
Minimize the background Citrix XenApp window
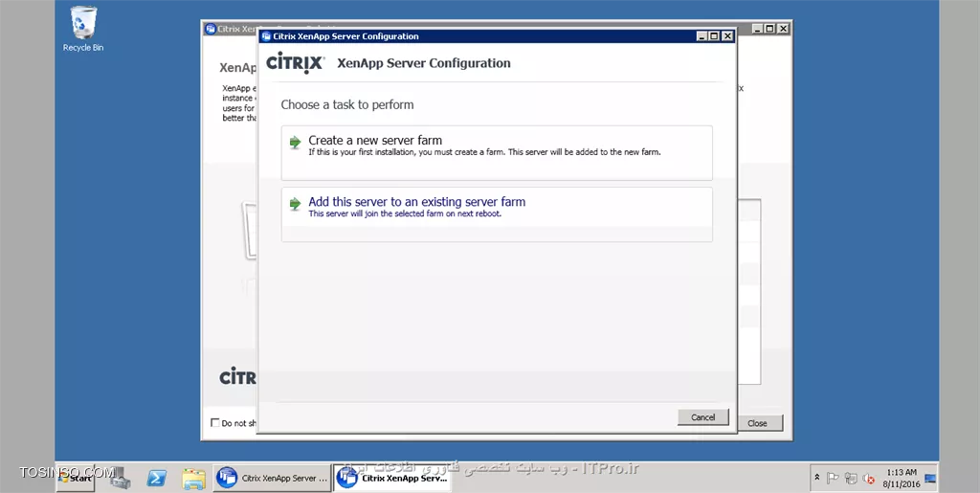tap(758, 29)
